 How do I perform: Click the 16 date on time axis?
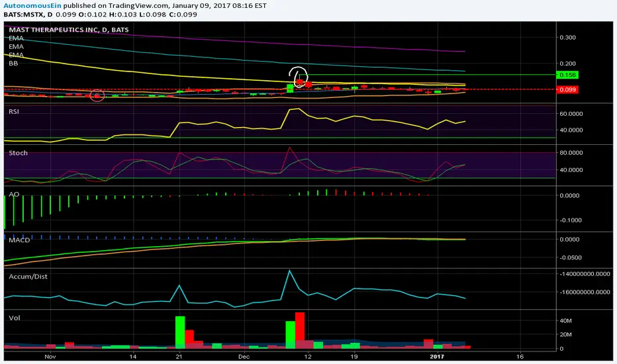point(520,357)
